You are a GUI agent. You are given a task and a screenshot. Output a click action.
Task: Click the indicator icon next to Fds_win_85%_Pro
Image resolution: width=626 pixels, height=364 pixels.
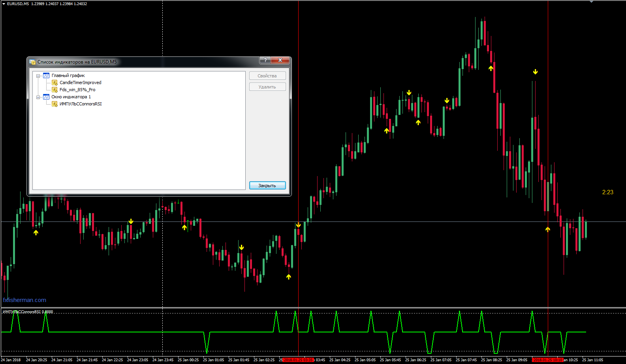pos(55,90)
